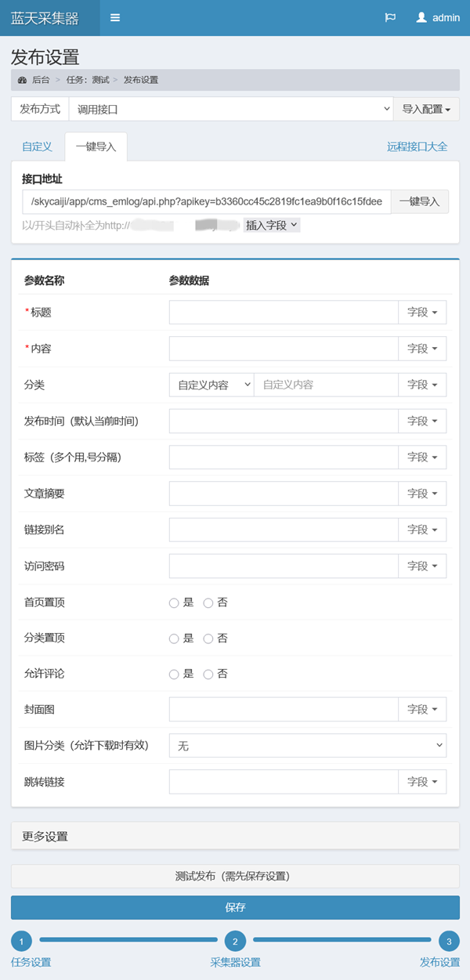470x980 pixels.
Task: Select 否 for 分类置顶
Action: (x=208, y=639)
